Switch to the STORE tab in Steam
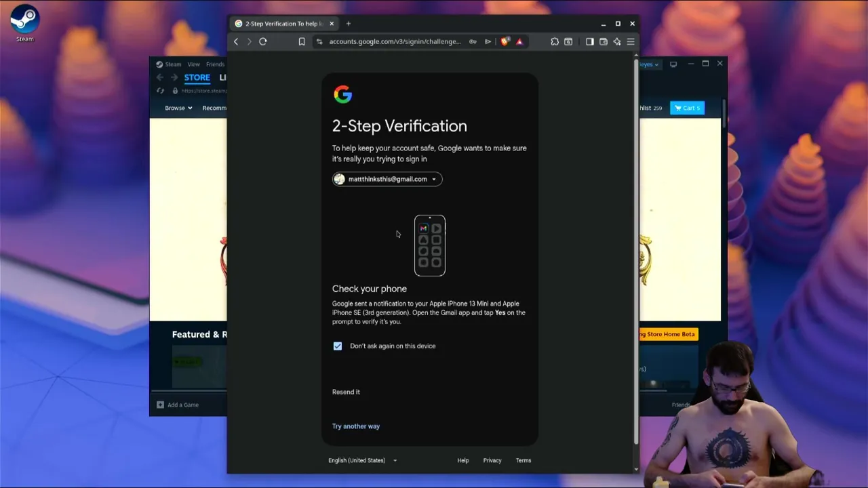 (197, 77)
